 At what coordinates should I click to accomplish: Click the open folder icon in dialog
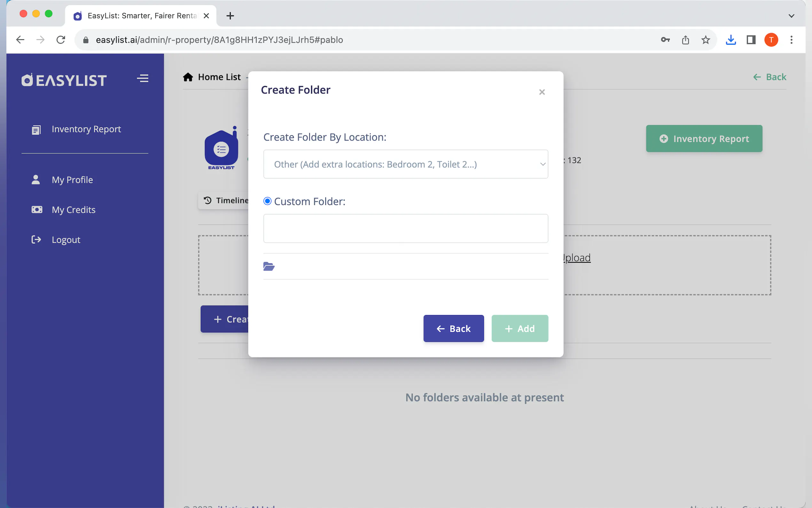tap(269, 266)
